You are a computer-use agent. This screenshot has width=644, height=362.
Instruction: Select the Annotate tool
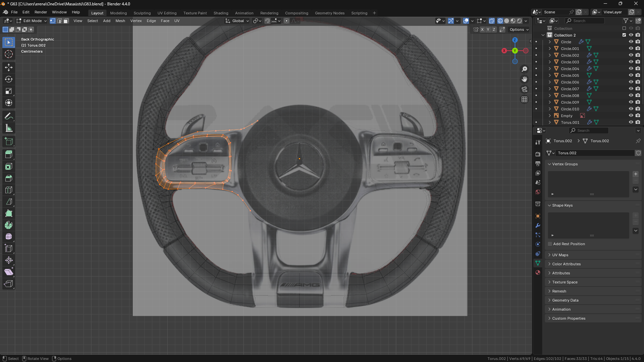click(9, 116)
